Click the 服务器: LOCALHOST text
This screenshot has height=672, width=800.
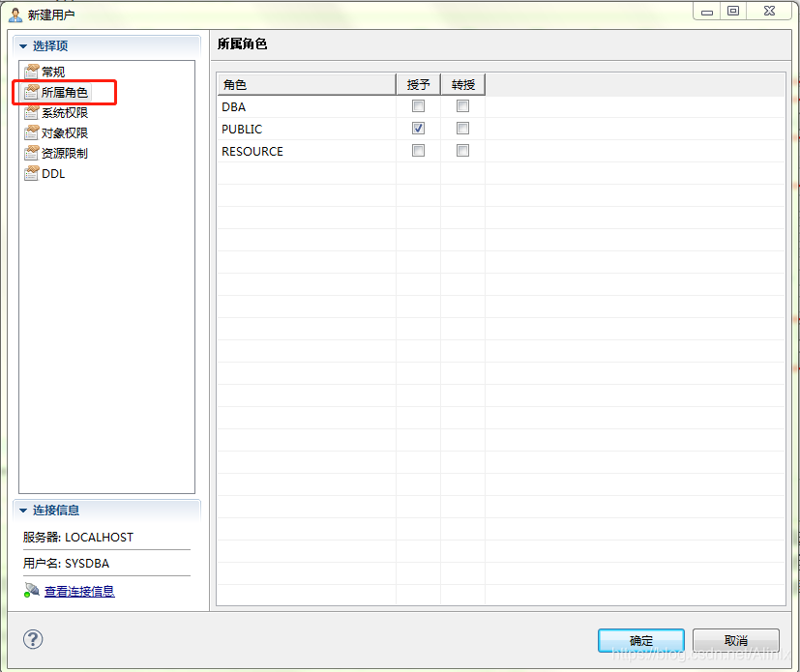point(78,538)
